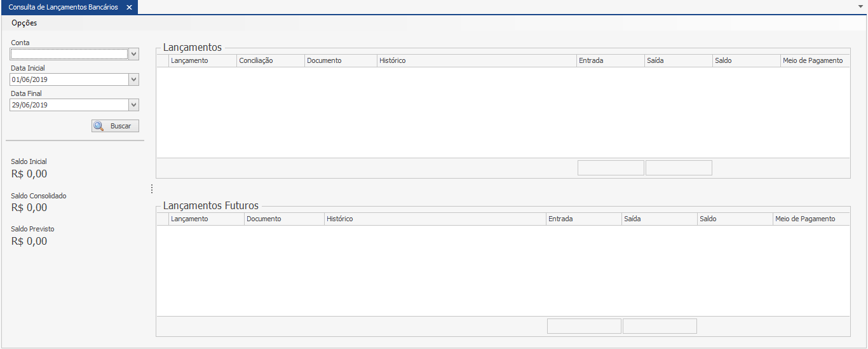Screen dimensions: 868x349
Task: Click the Data Final date field
Action: [69, 105]
